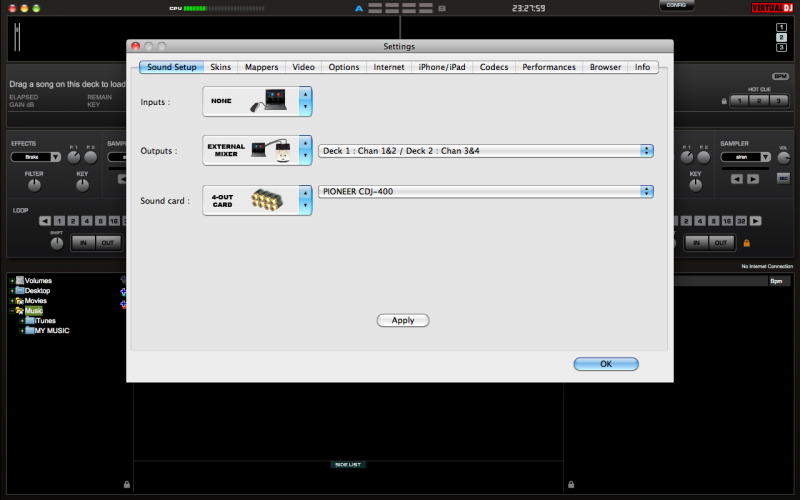
Task: Click the left deck Filter knob
Action: pyautogui.click(x=34, y=185)
